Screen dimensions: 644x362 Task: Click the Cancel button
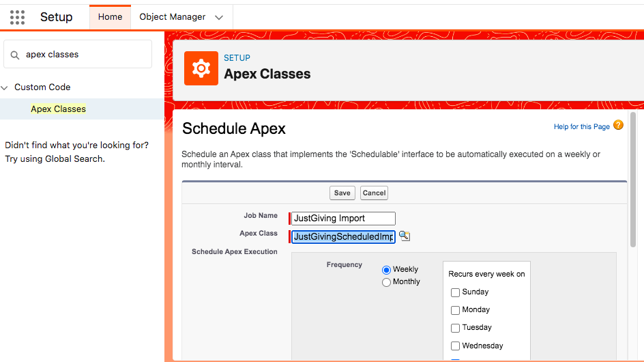click(x=374, y=193)
